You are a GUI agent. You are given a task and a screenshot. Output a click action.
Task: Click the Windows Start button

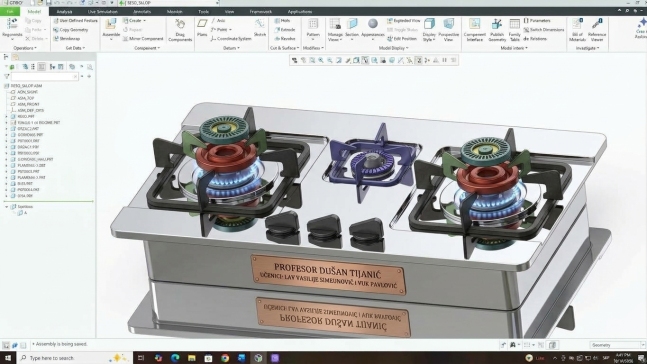(x=8, y=357)
